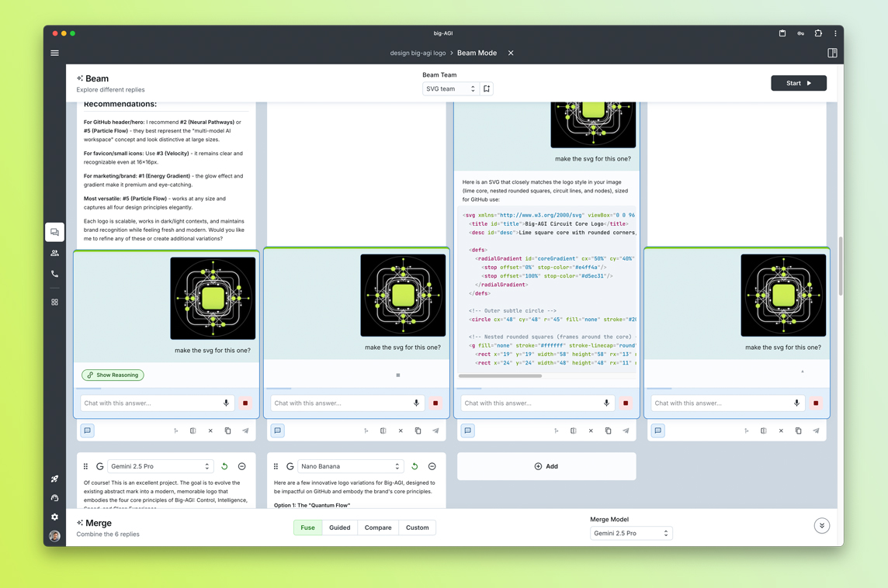Save the Beam Team preset icon
888x588 pixels.
[x=487, y=89]
